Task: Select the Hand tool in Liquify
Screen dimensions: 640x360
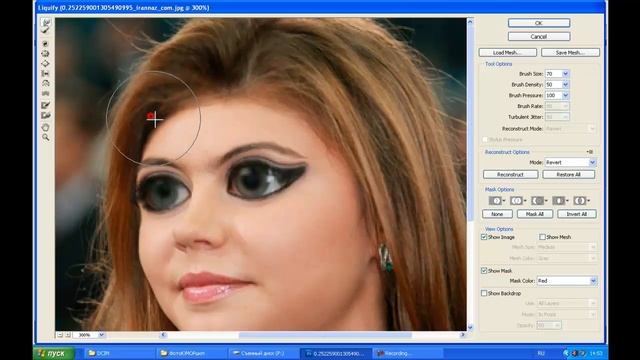Action: tap(46, 127)
